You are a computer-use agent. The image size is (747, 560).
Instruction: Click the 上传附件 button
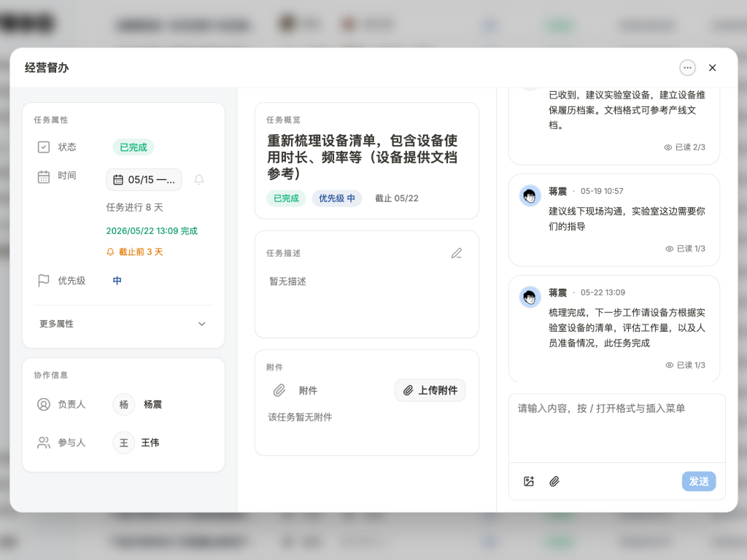(x=430, y=391)
